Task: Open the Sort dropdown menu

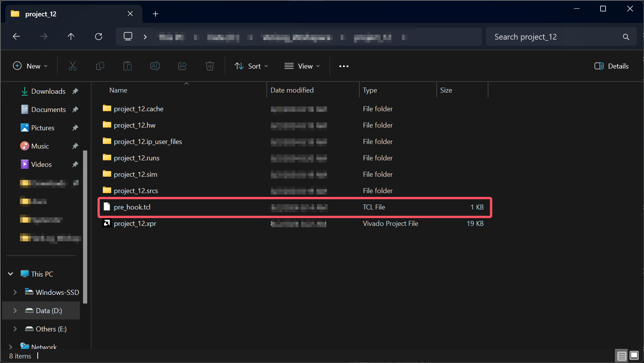Action: [251, 66]
